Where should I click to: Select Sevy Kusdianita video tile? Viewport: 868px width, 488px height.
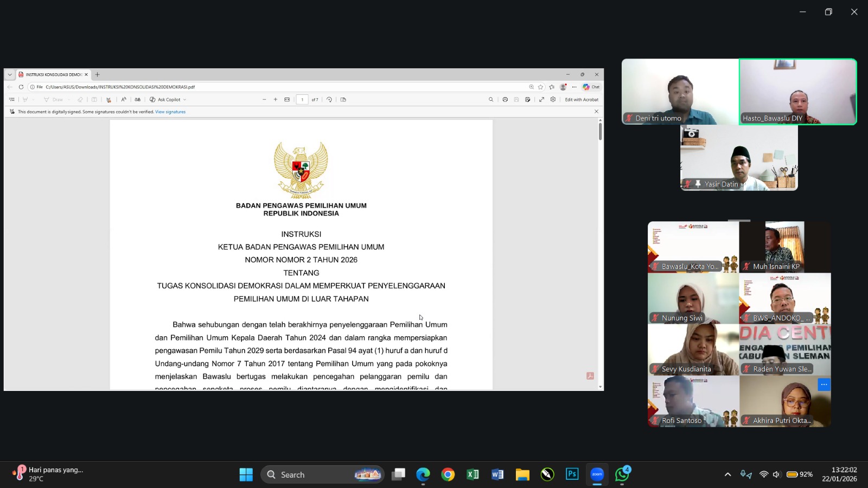click(693, 350)
